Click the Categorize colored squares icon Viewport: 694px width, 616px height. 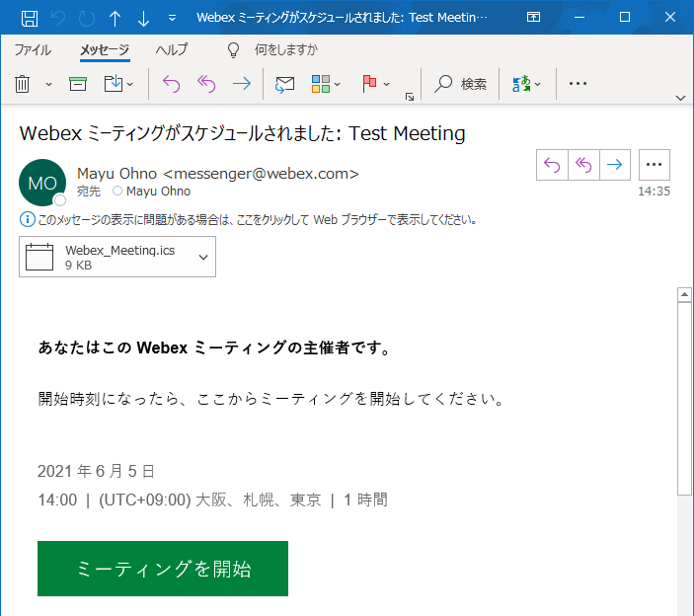click(x=321, y=84)
